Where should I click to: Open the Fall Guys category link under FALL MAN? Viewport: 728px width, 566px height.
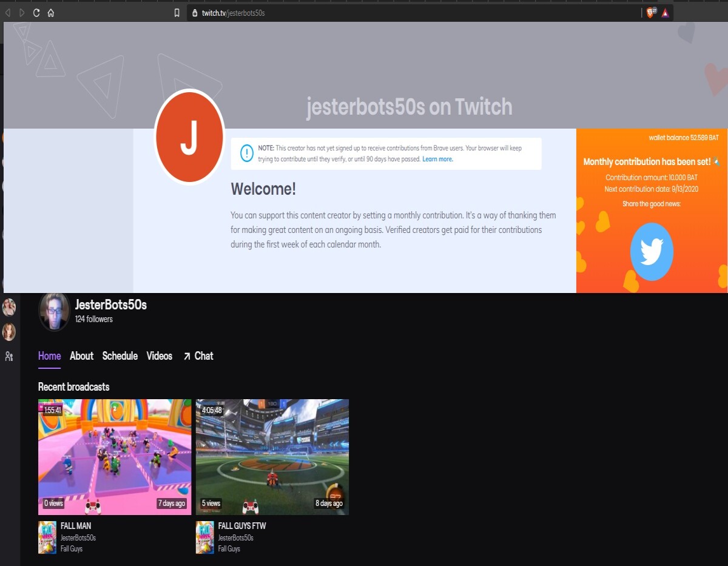click(72, 549)
